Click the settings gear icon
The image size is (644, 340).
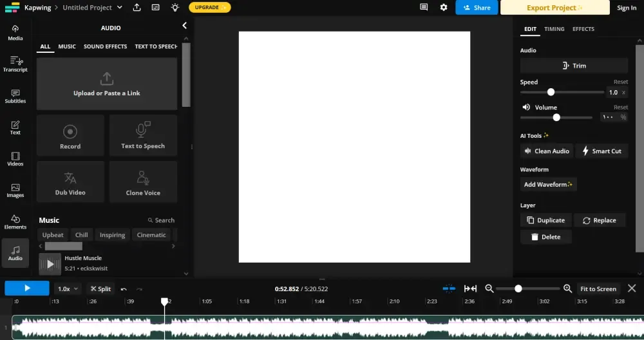[x=443, y=8]
